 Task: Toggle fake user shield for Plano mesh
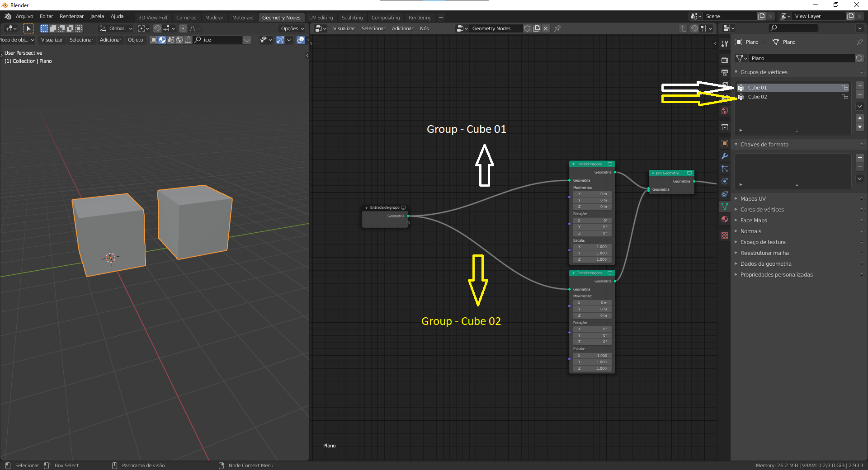pyautogui.click(x=859, y=58)
